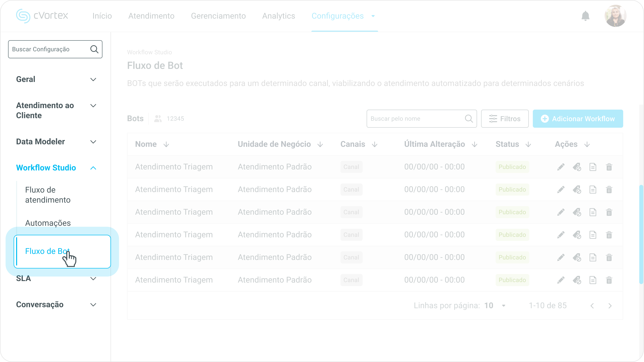Go to previous page arrow
This screenshot has width=644, height=362.
[592, 306]
